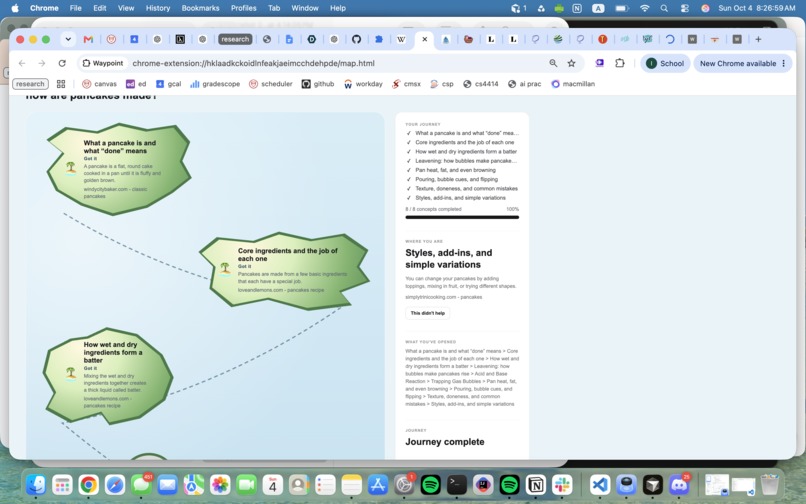
Task: Open the Bookmarks menu
Action: [200, 8]
